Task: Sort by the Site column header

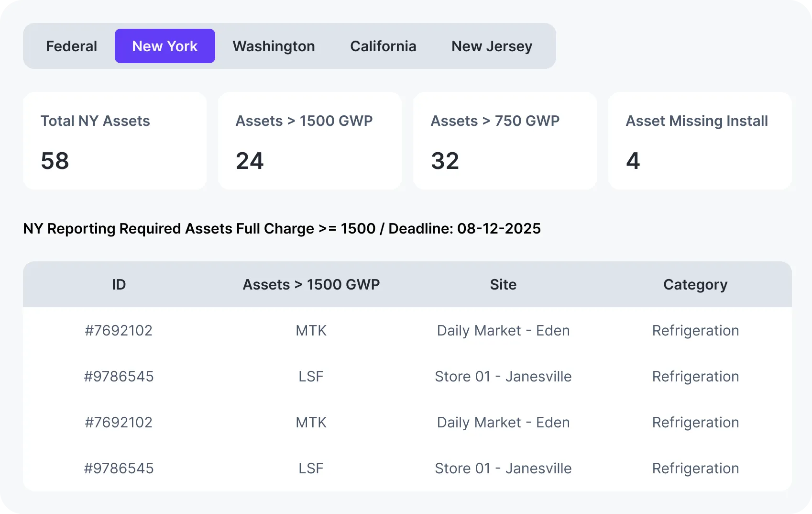Action: (503, 284)
